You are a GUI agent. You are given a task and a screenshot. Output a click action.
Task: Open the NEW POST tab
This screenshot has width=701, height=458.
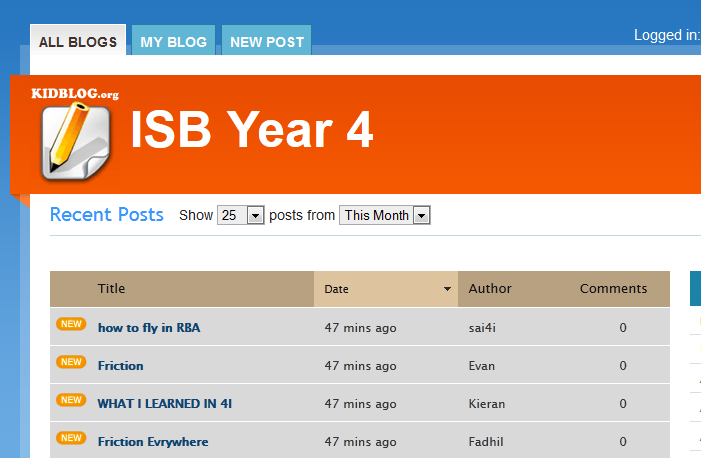(266, 41)
